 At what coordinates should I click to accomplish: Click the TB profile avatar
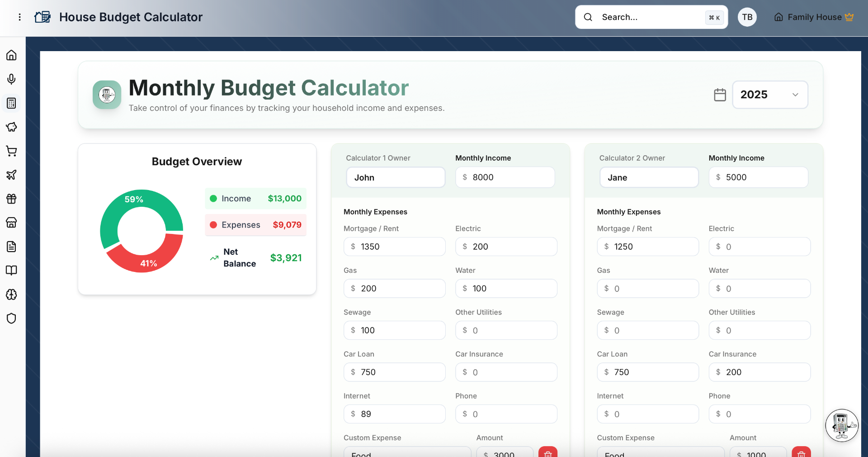tap(747, 17)
